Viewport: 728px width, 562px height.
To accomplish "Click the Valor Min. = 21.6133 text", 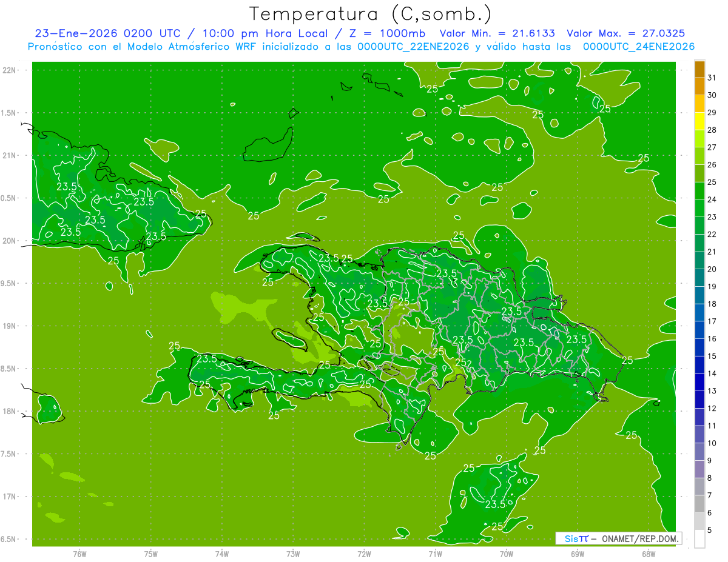I will (498, 33).
